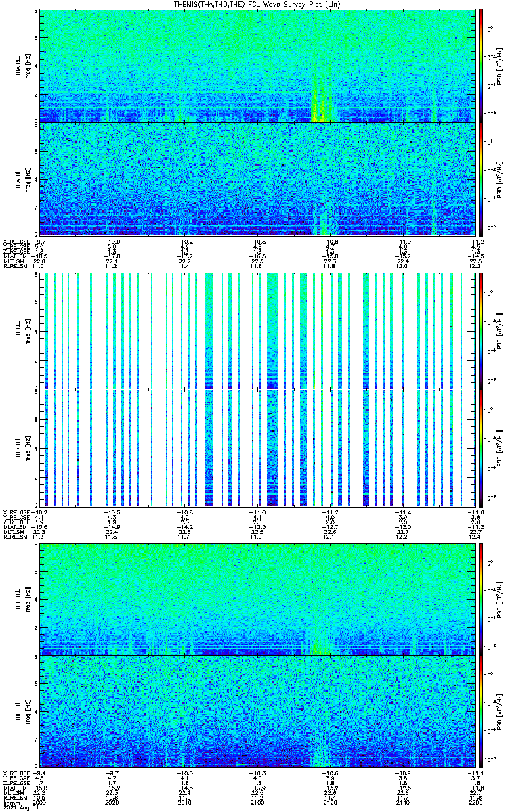Image resolution: width=508 pixels, height=812 pixels.
Task: Click the '2120' time tick label
Action: (x=331, y=803)
